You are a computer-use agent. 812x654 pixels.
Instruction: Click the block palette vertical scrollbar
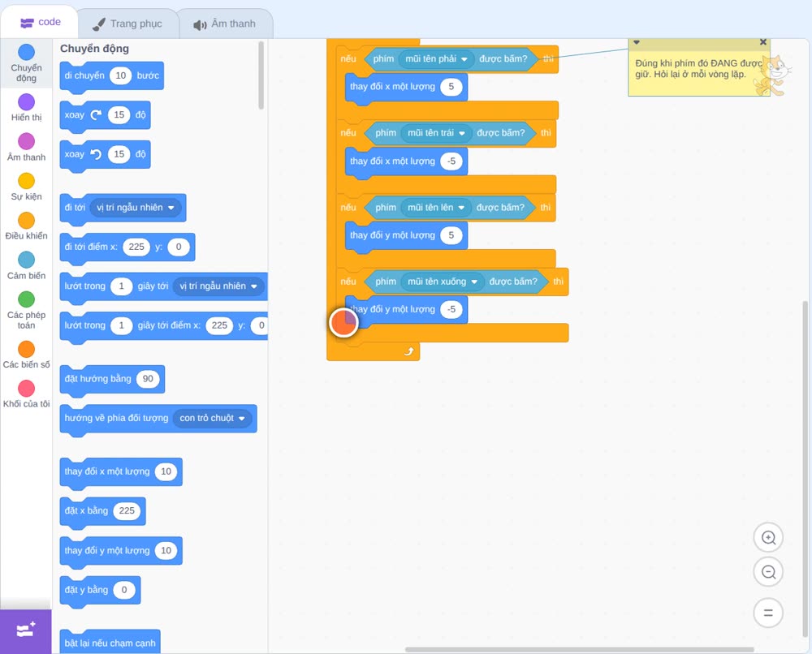pyautogui.click(x=261, y=75)
